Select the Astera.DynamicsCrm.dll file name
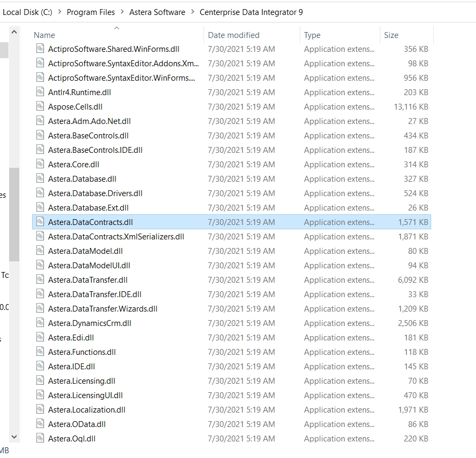Screen dimensions: 476x458 (x=89, y=323)
